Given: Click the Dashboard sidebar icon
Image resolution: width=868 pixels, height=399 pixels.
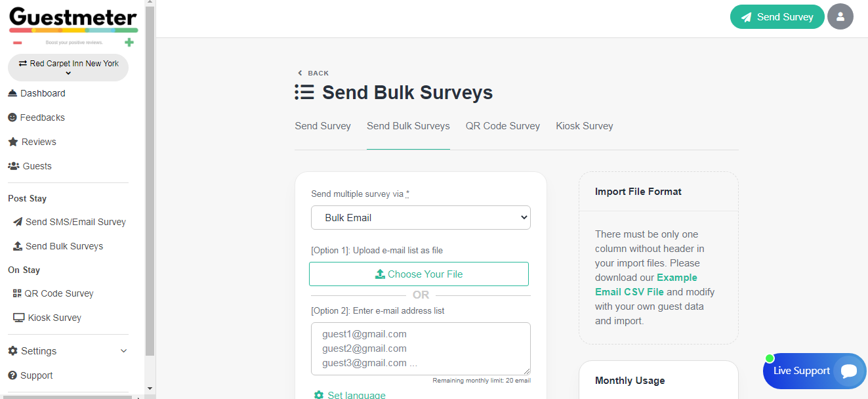Looking at the screenshot, I should pyautogui.click(x=12, y=93).
